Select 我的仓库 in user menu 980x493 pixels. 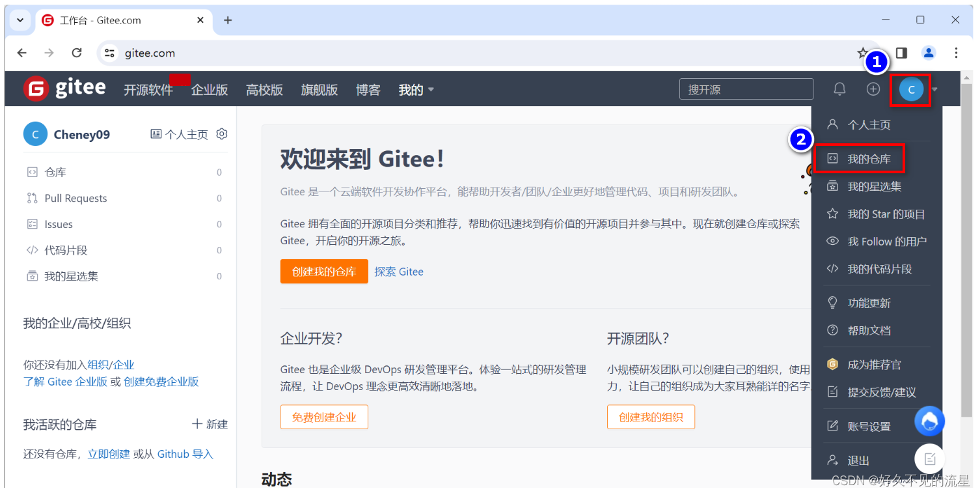click(x=877, y=158)
